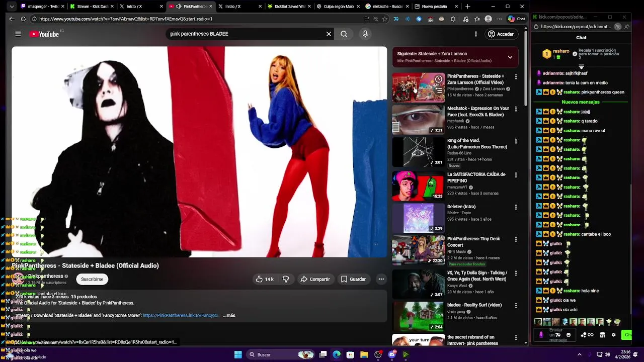Mute the PinkPantheress tab via speaker icon
The image size is (644, 362).
point(179,7)
